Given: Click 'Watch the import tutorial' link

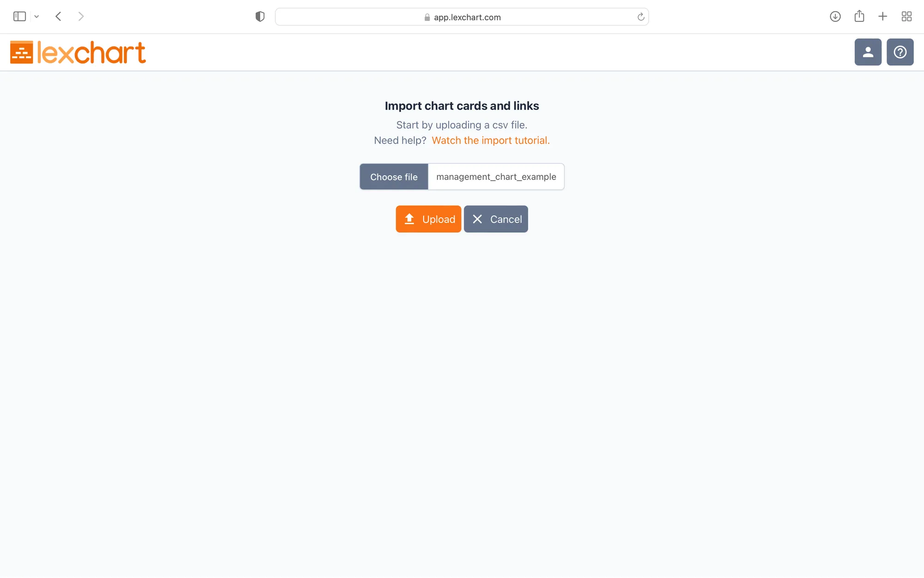Looking at the screenshot, I should [490, 140].
